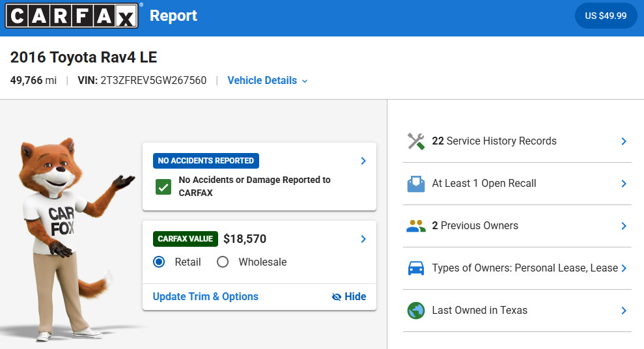This screenshot has height=349, width=644.
Task: Select the Wholesale radio button
Action: (x=223, y=262)
